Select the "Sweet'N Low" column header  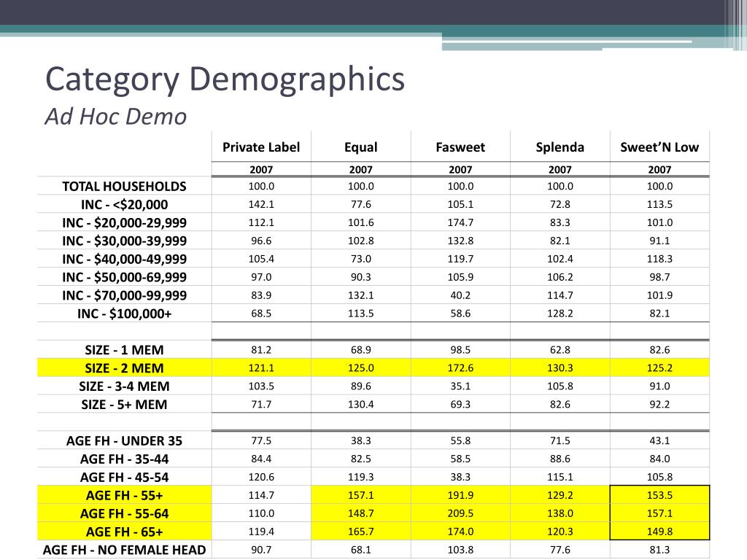coord(659,147)
